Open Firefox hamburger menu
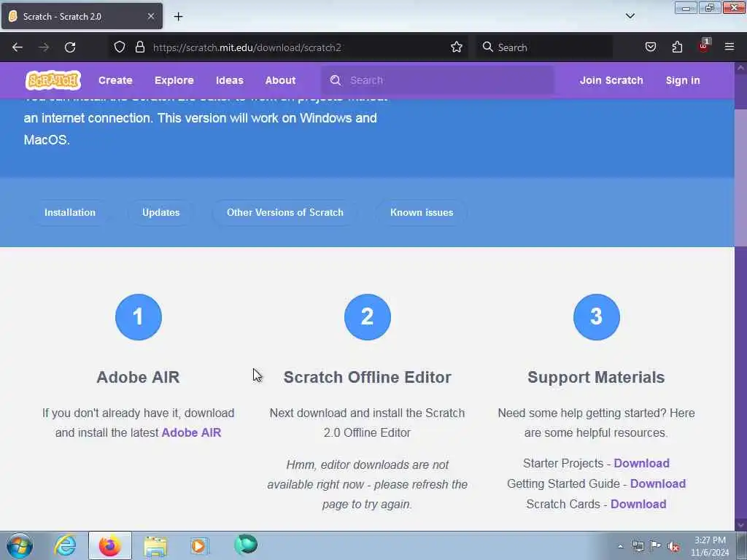 [729, 47]
